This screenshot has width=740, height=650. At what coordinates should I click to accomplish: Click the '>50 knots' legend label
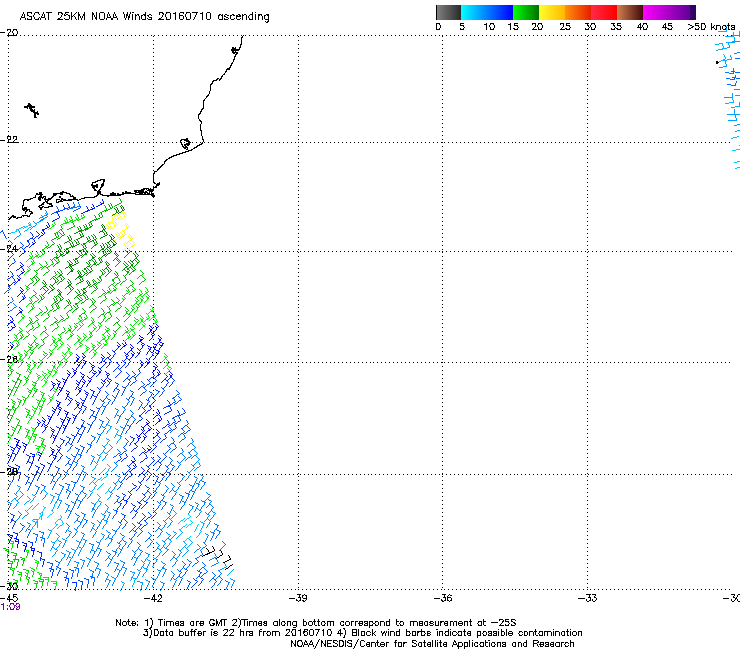(711, 27)
